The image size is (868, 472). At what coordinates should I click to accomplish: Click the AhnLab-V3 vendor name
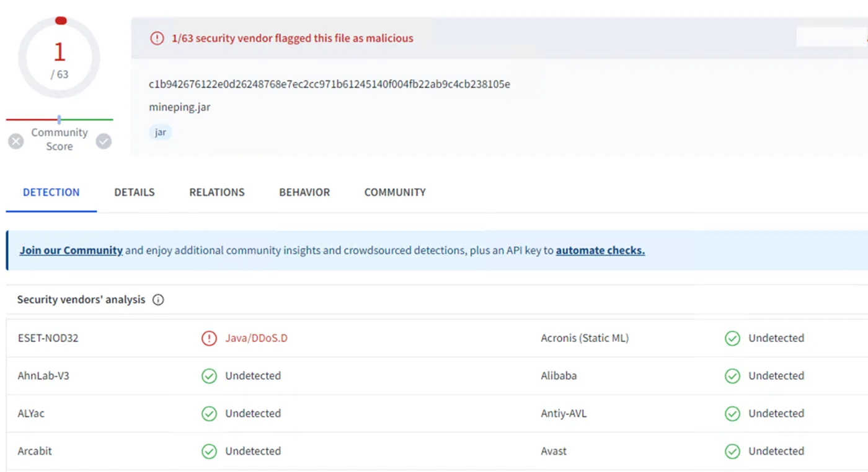coord(43,376)
